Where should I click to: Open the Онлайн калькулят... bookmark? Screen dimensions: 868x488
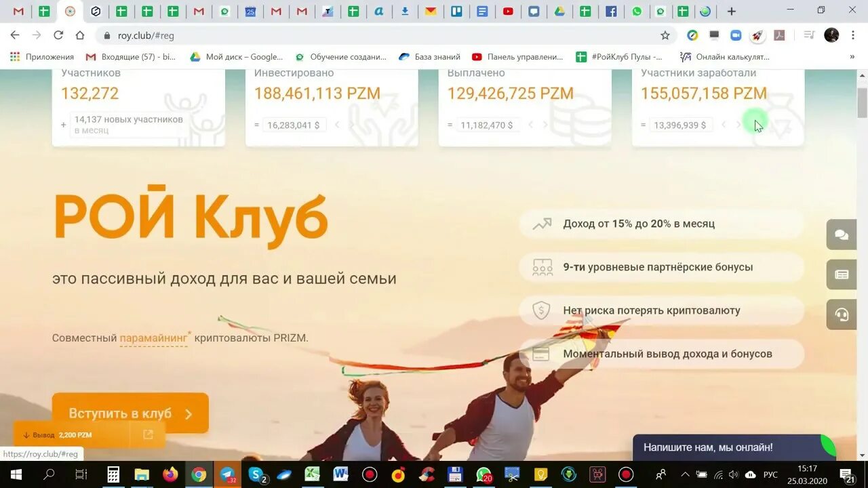pos(725,57)
